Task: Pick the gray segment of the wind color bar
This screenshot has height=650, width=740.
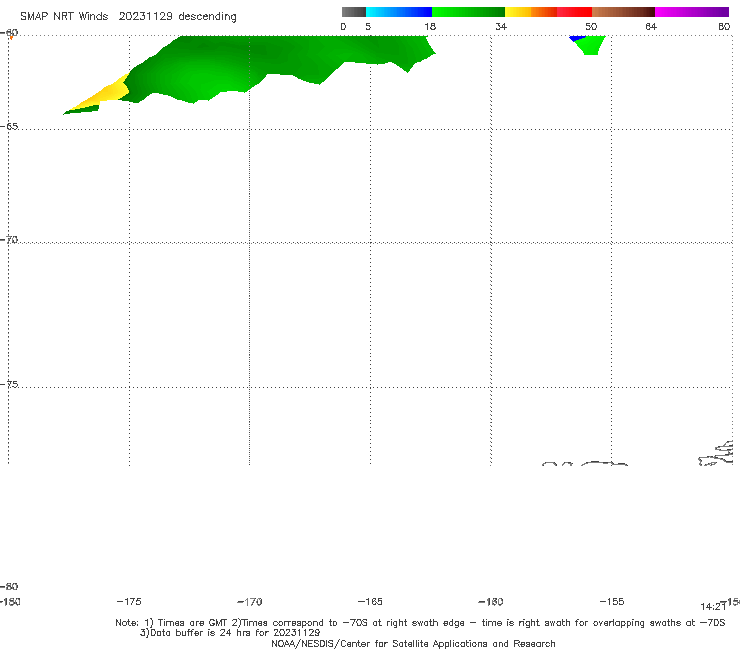Action: click(354, 12)
